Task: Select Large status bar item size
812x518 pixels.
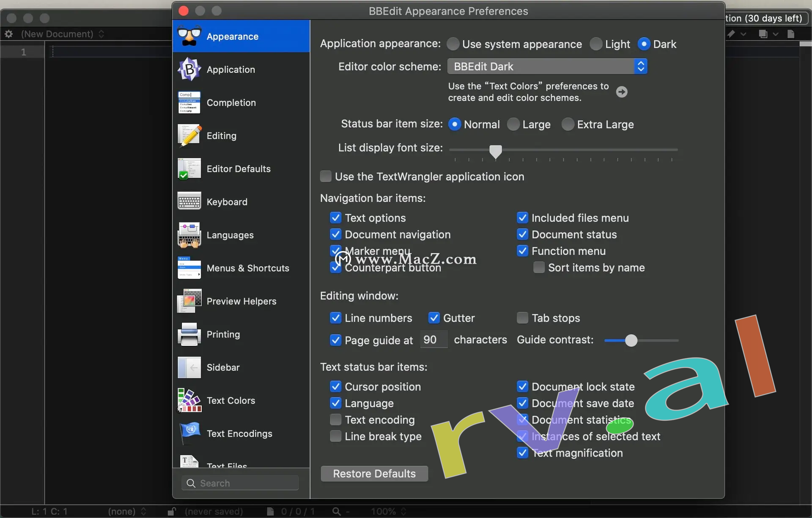Action: [x=513, y=124]
